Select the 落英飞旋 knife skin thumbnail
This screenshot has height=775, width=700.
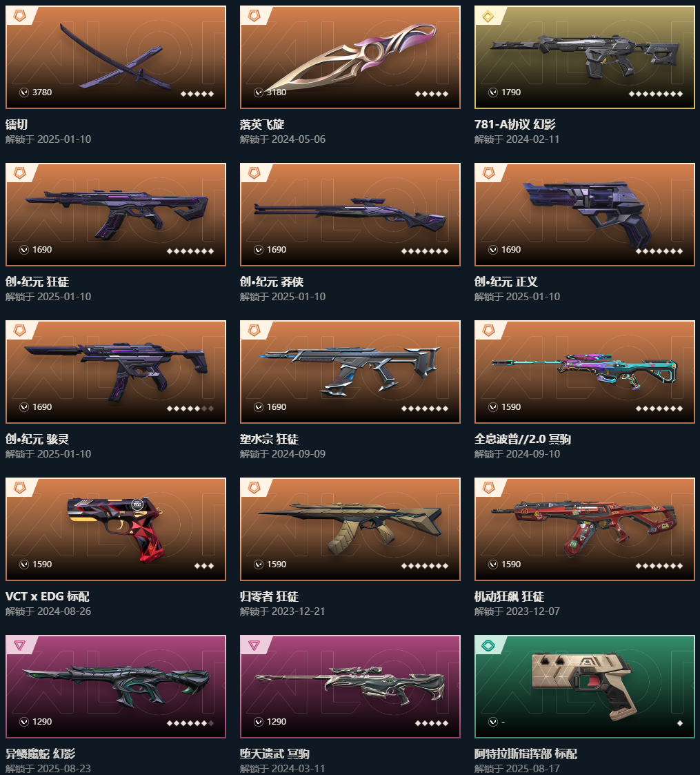(x=350, y=57)
